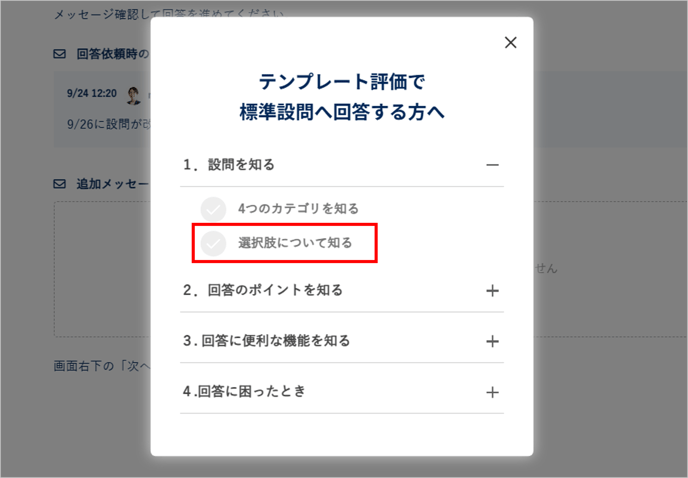
Task: Toggle the checkmark beside 選択肢について知る
Action: pyautogui.click(x=213, y=243)
